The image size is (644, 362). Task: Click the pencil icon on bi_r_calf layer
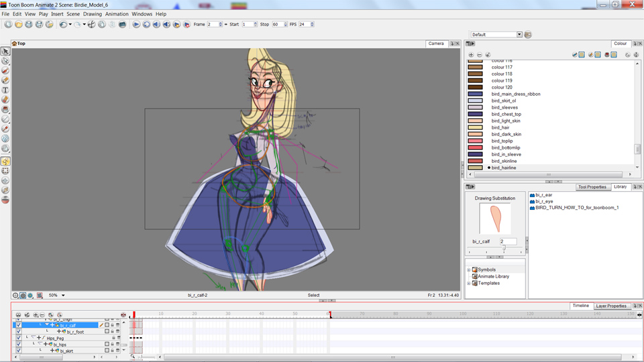click(x=101, y=325)
